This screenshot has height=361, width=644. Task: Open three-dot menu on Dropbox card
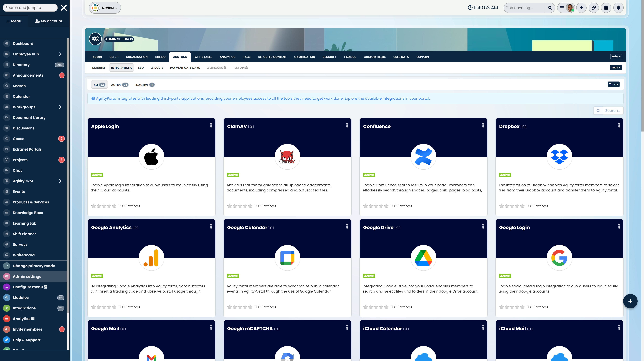pyautogui.click(x=619, y=125)
